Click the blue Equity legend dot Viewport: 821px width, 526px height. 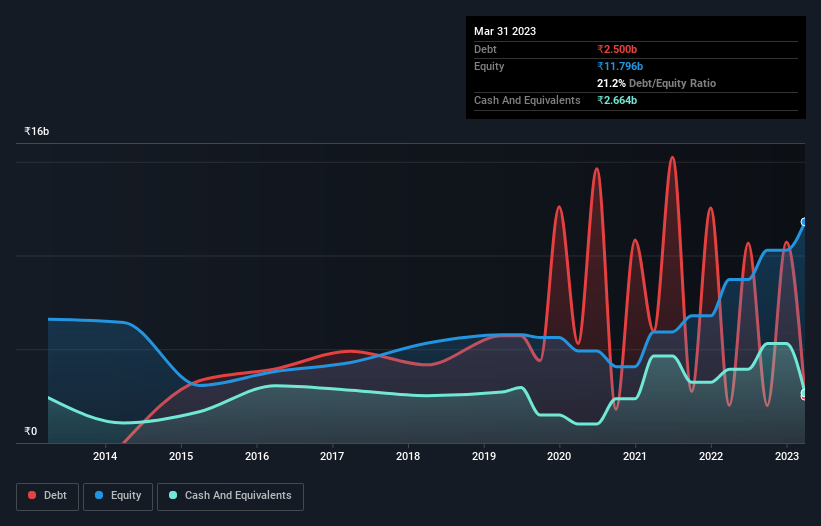pyautogui.click(x=99, y=495)
